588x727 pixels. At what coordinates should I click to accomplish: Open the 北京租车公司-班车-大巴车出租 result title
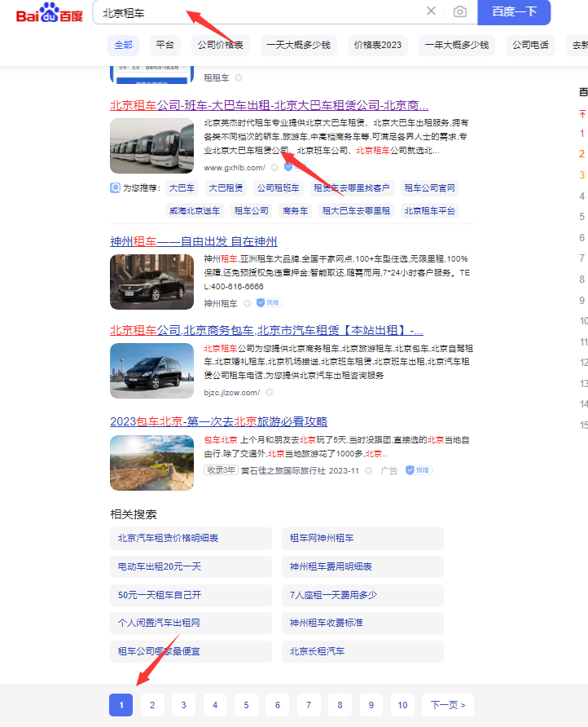click(269, 105)
